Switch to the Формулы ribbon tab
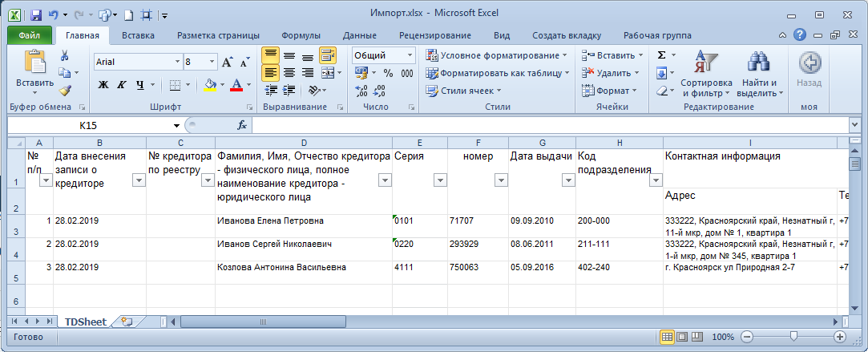This screenshot has width=868, height=352. point(301,35)
